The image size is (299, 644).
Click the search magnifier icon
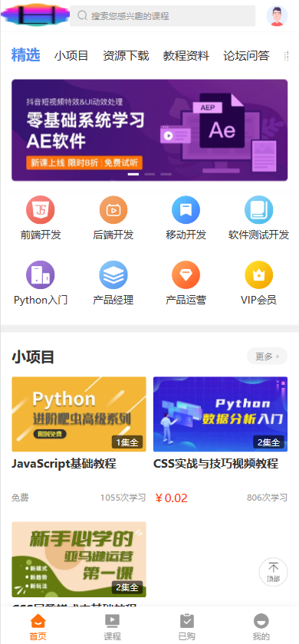click(82, 15)
